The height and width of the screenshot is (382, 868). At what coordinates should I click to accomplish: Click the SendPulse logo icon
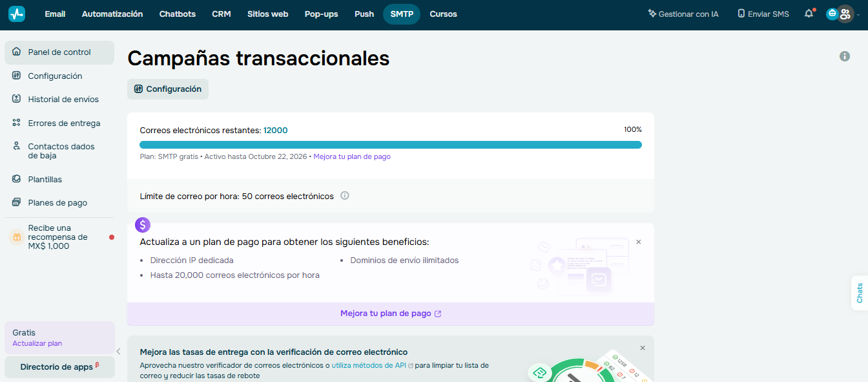coord(17,14)
